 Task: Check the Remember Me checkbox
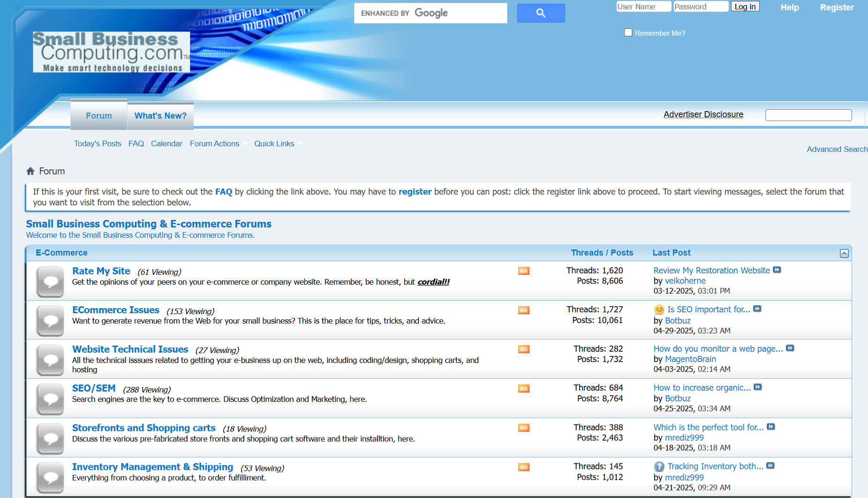tap(628, 32)
